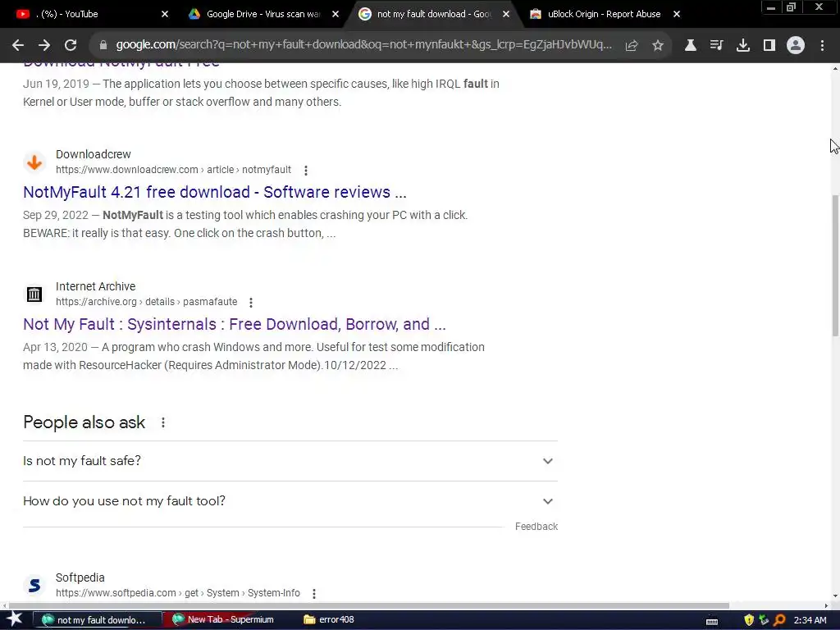Image resolution: width=840 pixels, height=630 pixels.
Task: Open the profile avatar menu
Action: (x=796, y=46)
